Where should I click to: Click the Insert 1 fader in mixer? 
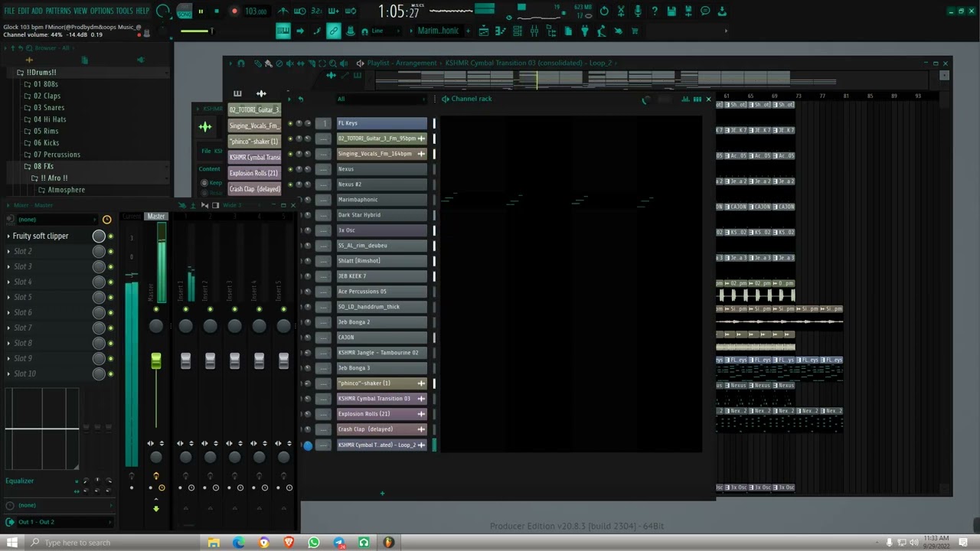(185, 361)
